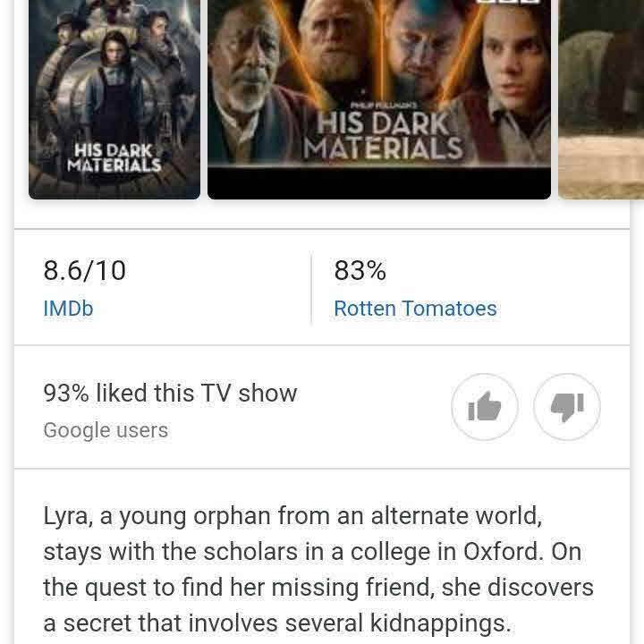Click the "Google users" label

click(x=106, y=430)
